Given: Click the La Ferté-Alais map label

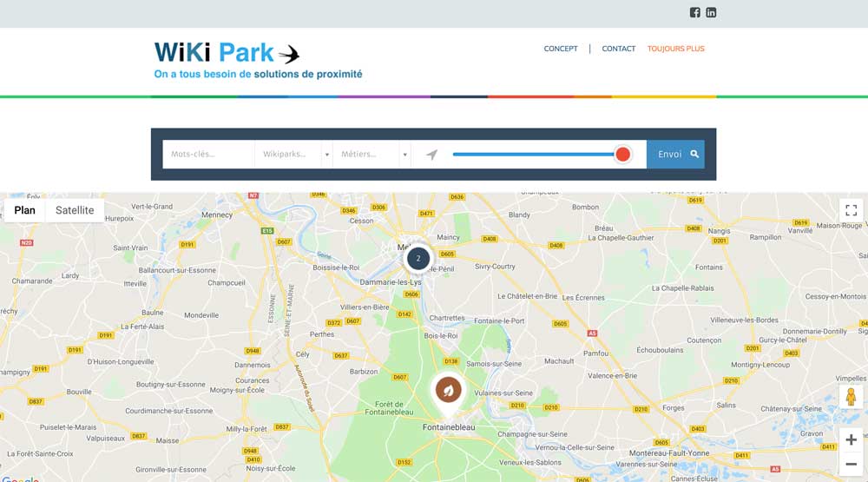Looking at the screenshot, I should pyautogui.click(x=142, y=327).
